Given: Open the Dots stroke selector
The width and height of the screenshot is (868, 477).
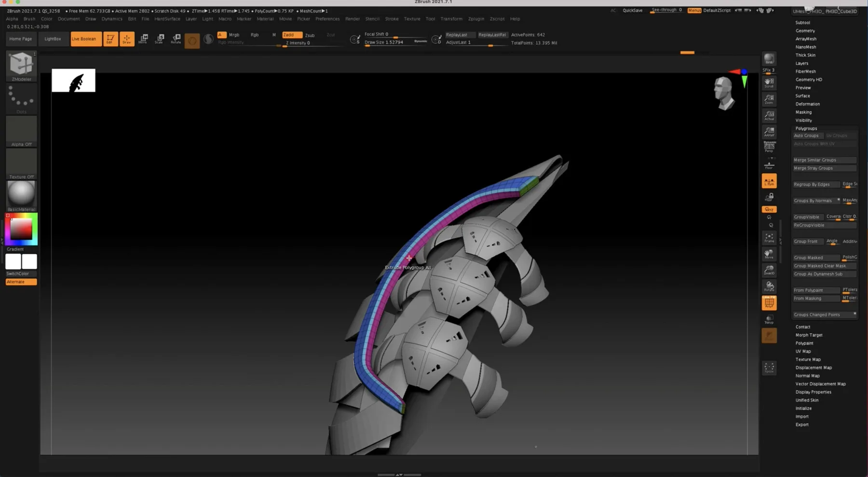Looking at the screenshot, I should point(21,99).
